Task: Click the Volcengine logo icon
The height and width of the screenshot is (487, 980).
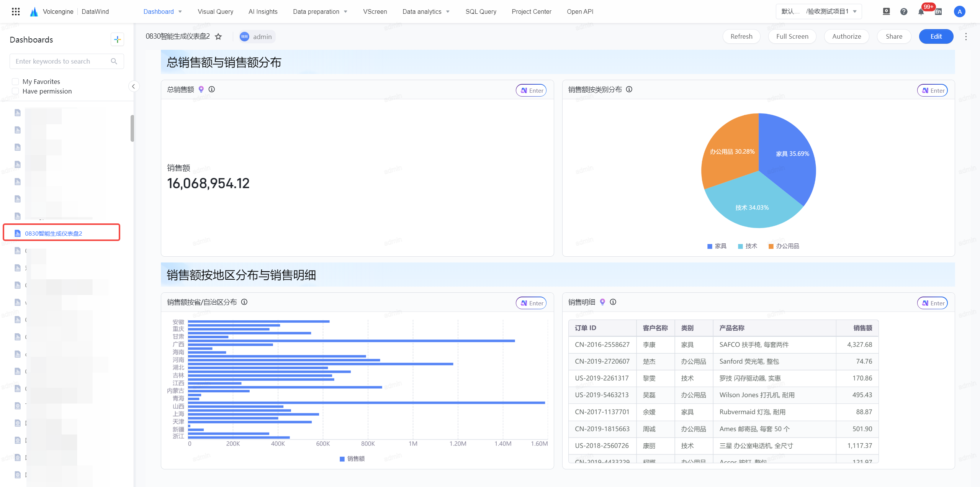Action: coord(34,11)
